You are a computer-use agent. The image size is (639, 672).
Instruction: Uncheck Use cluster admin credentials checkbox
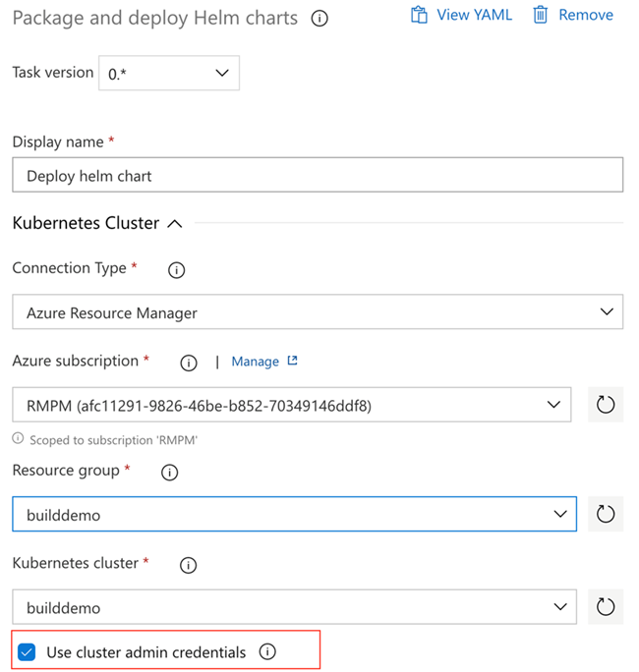click(x=28, y=651)
